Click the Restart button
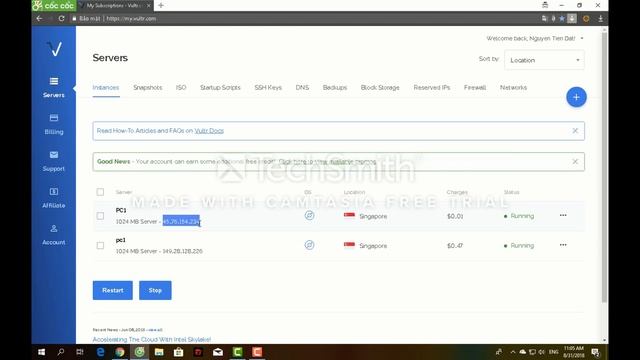This screenshot has width=640, height=360. pos(113,290)
